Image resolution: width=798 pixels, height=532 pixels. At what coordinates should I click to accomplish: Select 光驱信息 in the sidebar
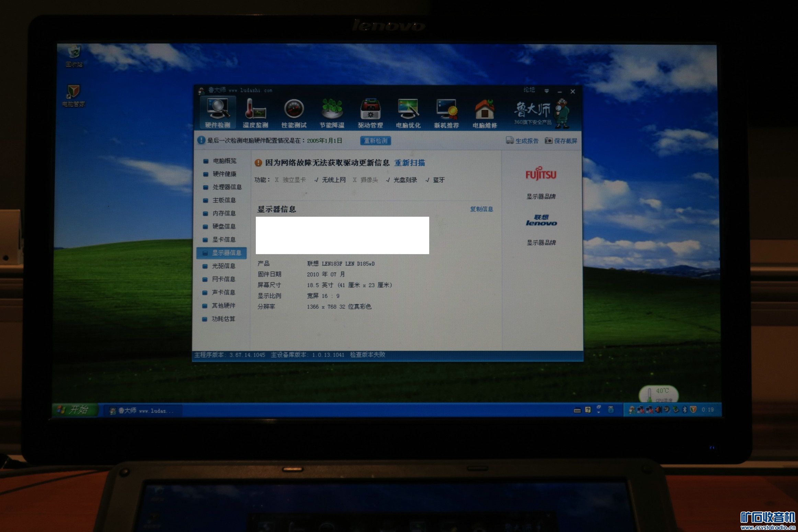(x=219, y=266)
